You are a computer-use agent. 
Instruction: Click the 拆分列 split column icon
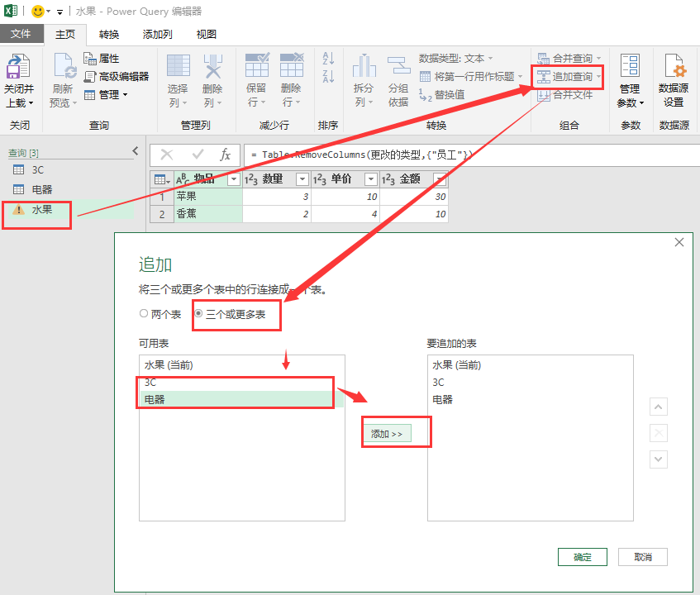click(364, 65)
